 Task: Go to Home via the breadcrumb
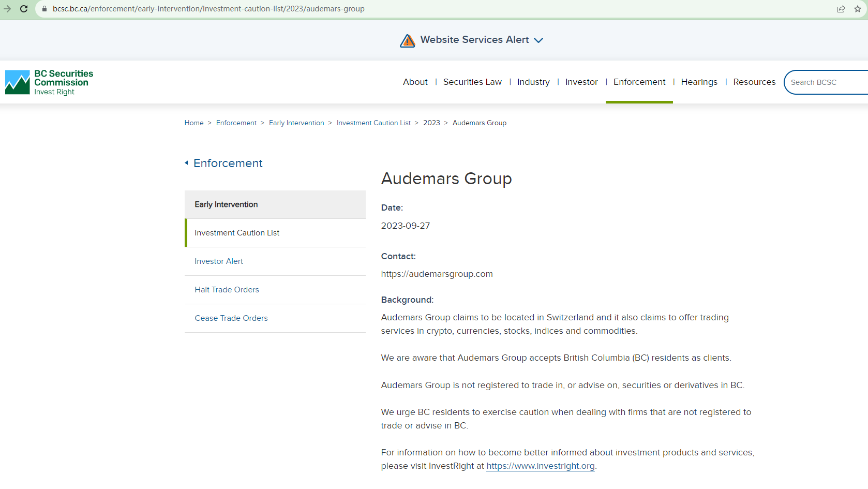194,123
